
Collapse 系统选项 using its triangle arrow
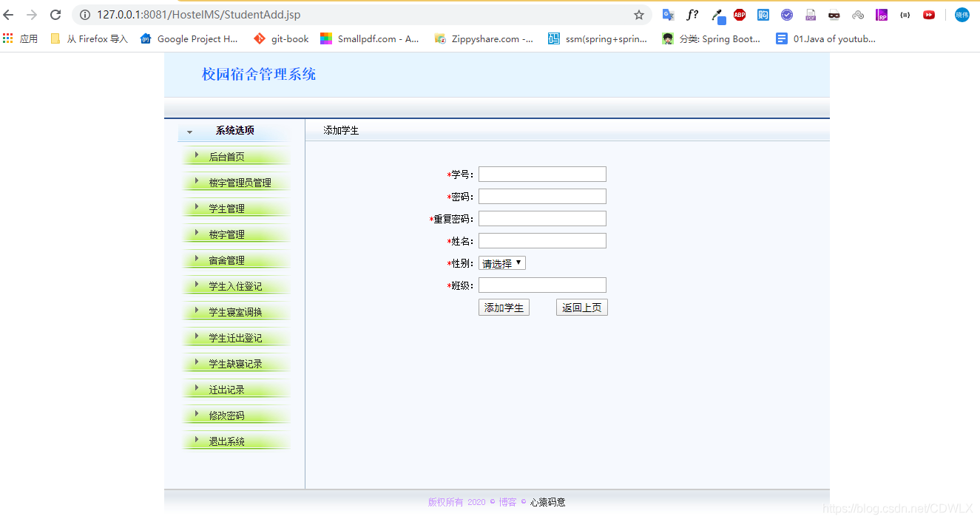click(190, 130)
